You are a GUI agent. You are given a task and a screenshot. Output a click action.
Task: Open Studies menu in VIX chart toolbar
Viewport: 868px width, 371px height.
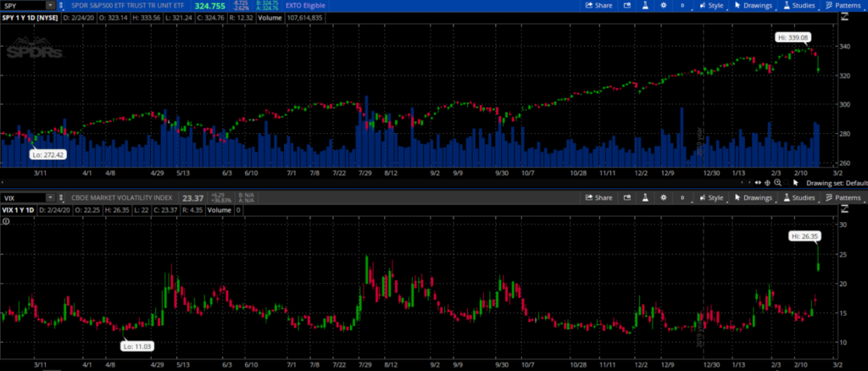coord(798,197)
